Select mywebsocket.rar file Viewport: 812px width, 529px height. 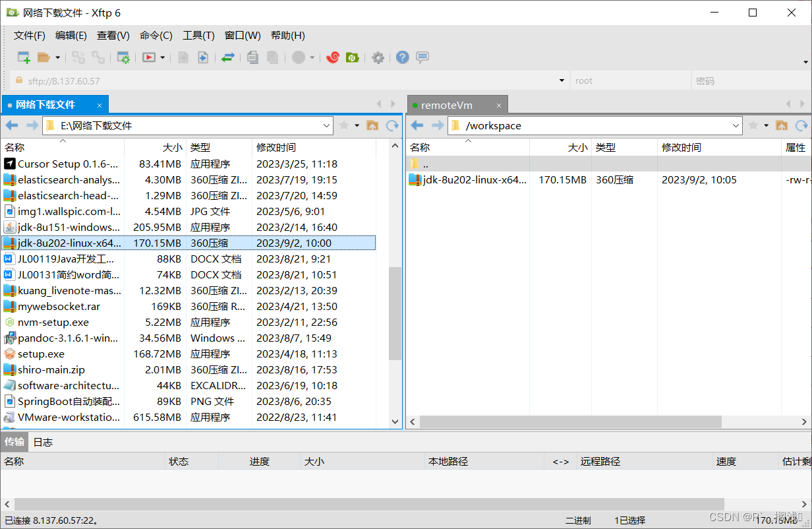(x=188, y=306)
